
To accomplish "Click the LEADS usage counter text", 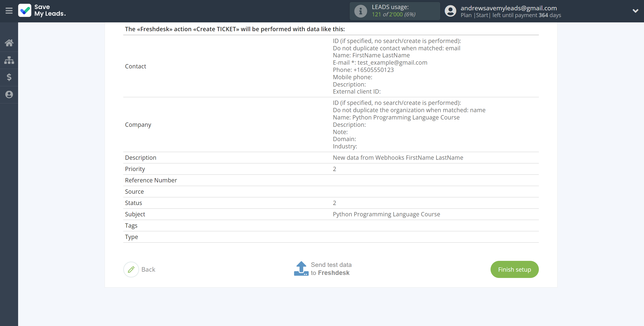I will (394, 14).
